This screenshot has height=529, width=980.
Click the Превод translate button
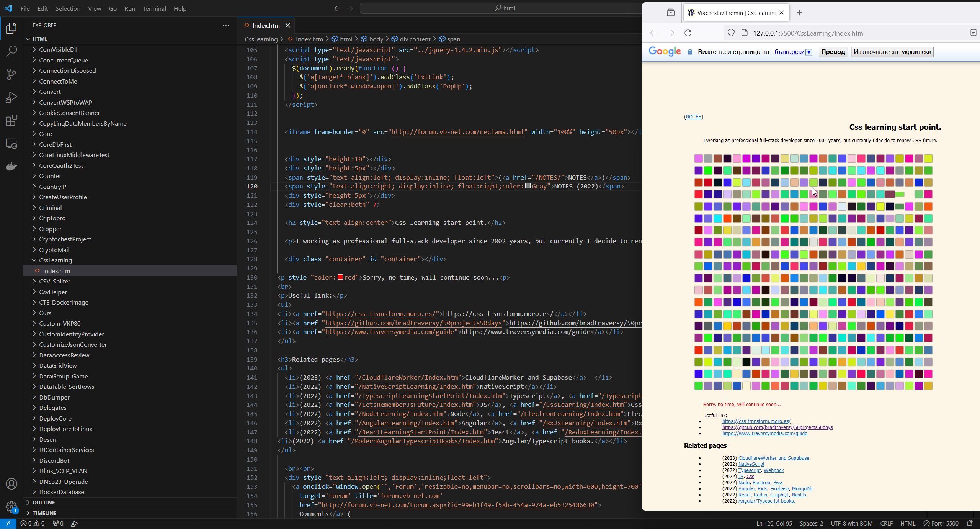point(833,52)
